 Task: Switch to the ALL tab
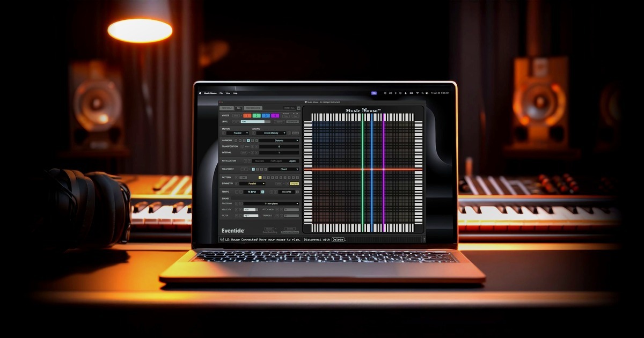(238, 108)
